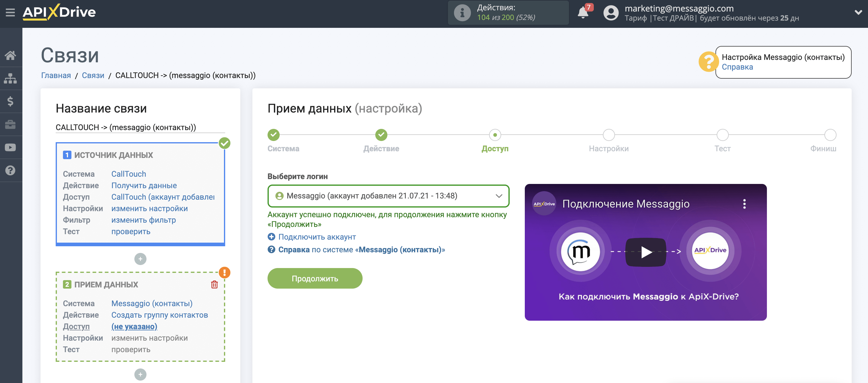Click the (не указано) access link
868x383 pixels.
tap(134, 326)
